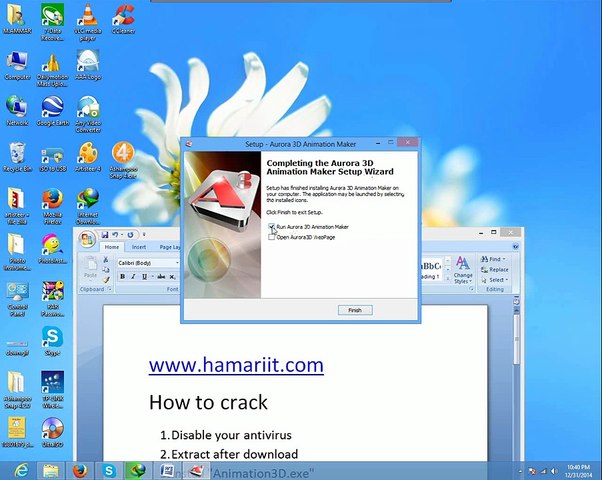
Task: Click Replace in Word Editing group
Action: point(494,270)
